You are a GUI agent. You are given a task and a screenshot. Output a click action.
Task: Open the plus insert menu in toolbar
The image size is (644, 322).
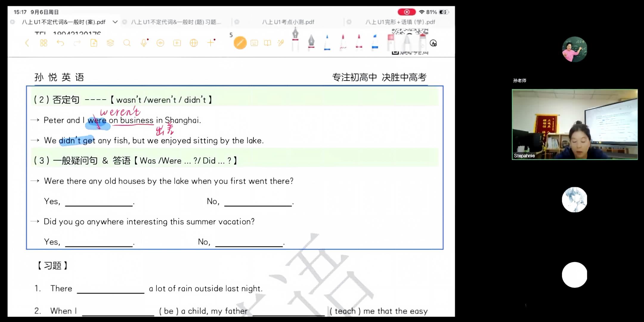coord(211,43)
